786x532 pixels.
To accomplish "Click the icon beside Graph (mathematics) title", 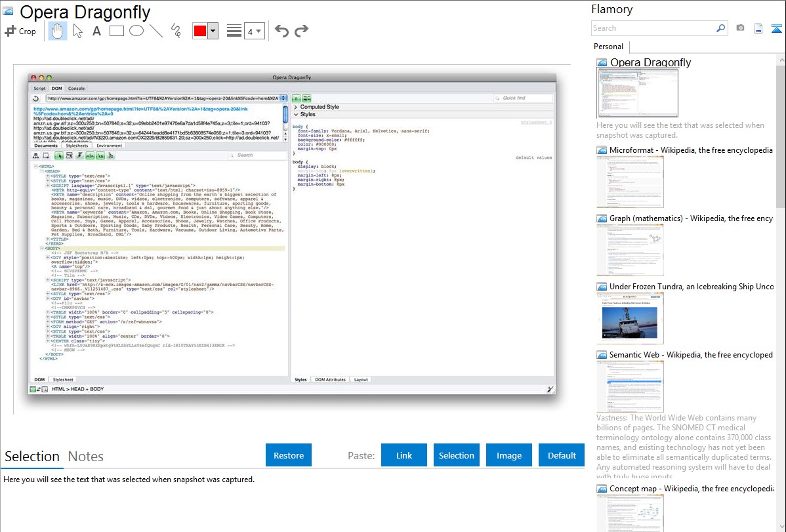I will click(x=602, y=218).
